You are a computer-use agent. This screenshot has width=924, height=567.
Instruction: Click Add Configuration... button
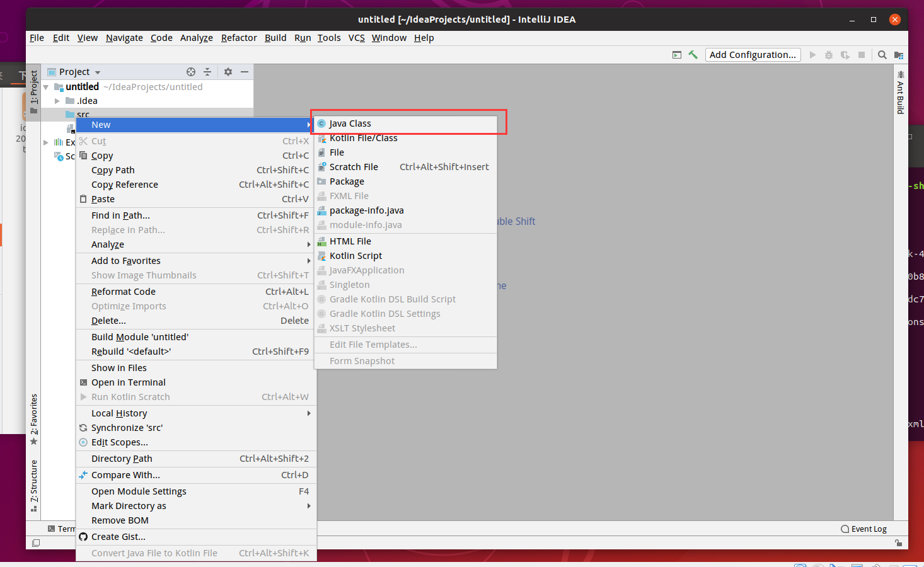(x=753, y=55)
